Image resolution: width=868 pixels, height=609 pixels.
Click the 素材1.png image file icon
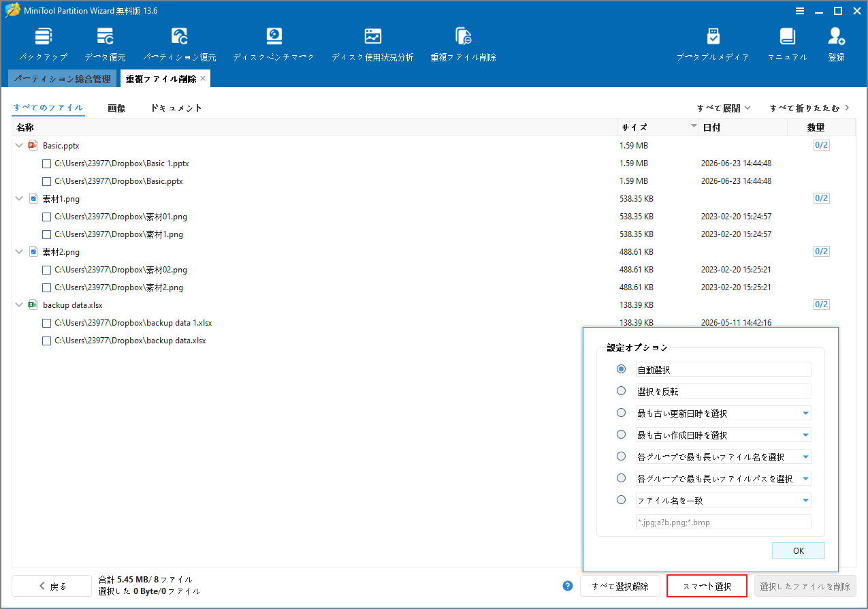click(x=33, y=198)
